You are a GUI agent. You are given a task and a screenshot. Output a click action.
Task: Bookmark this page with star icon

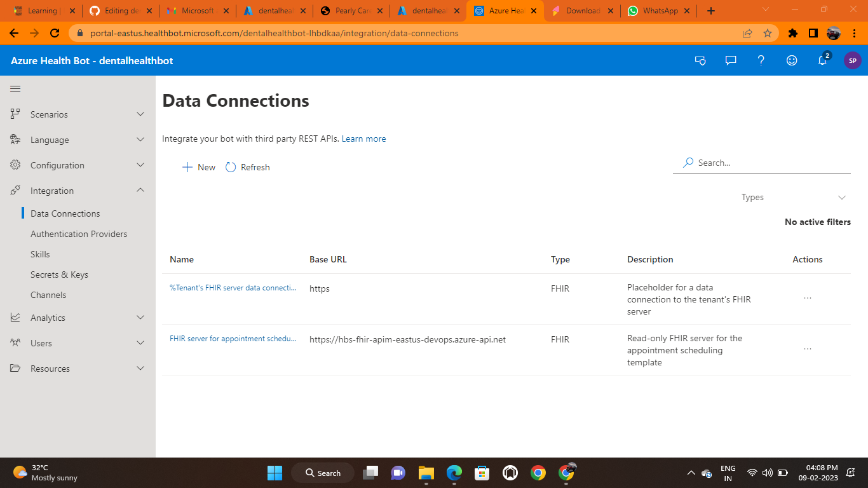click(768, 33)
